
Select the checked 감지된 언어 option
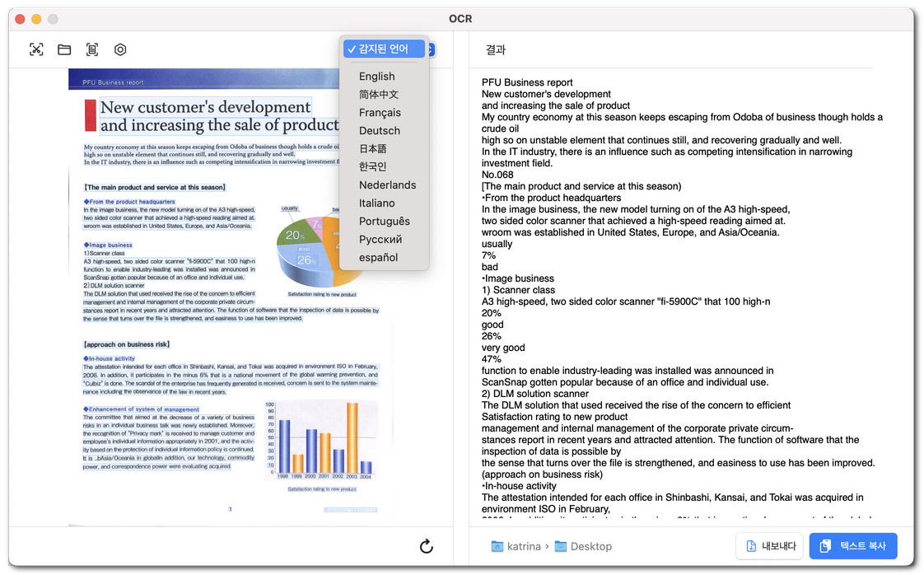pyautogui.click(x=384, y=49)
